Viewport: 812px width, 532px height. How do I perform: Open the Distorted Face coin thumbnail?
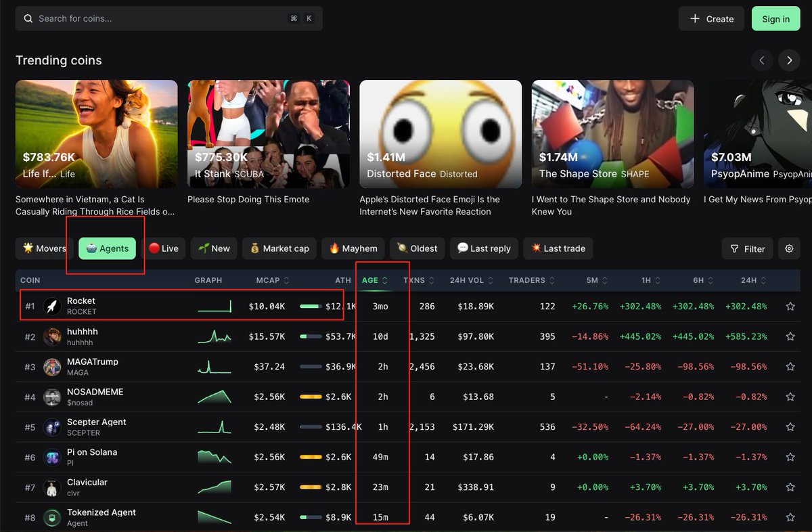(x=441, y=134)
